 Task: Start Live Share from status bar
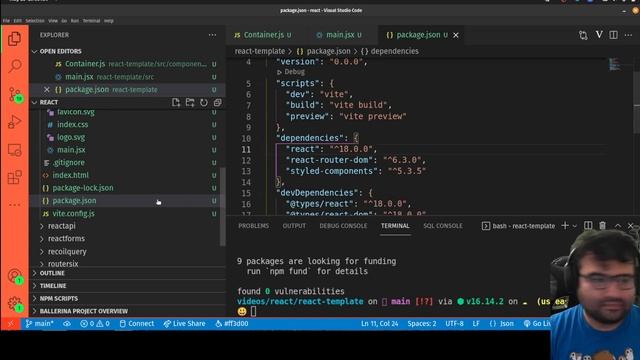coord(184,324)
